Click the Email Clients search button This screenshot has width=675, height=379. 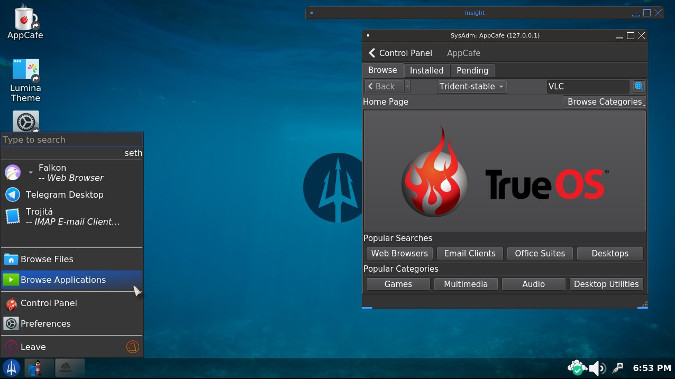[470, 253]
